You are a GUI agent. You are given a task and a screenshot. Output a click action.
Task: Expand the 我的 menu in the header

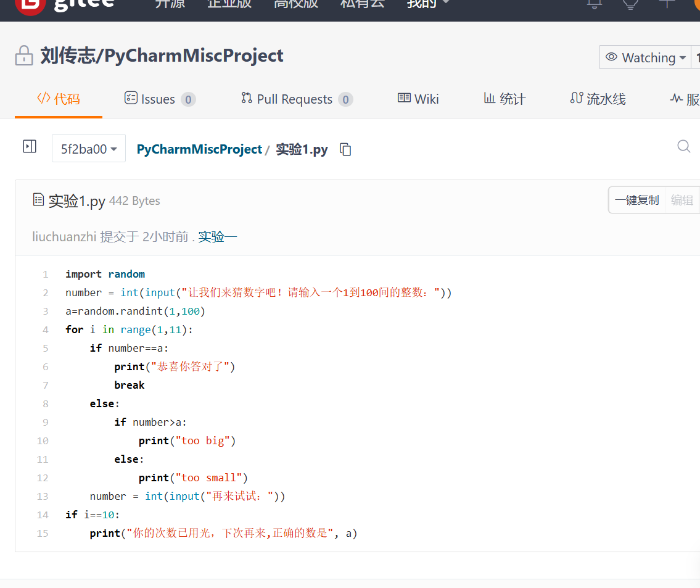(x=428, y=4)
